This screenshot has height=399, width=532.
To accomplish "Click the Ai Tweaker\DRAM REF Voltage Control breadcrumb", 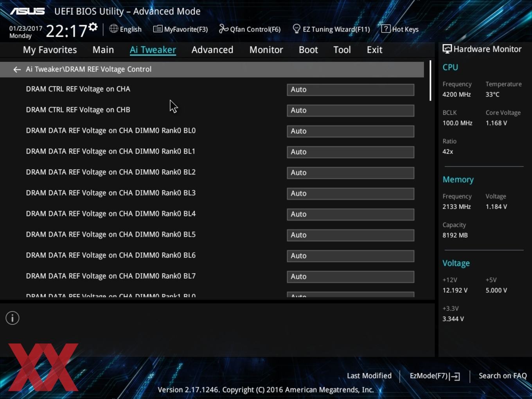I will (88, 69).
